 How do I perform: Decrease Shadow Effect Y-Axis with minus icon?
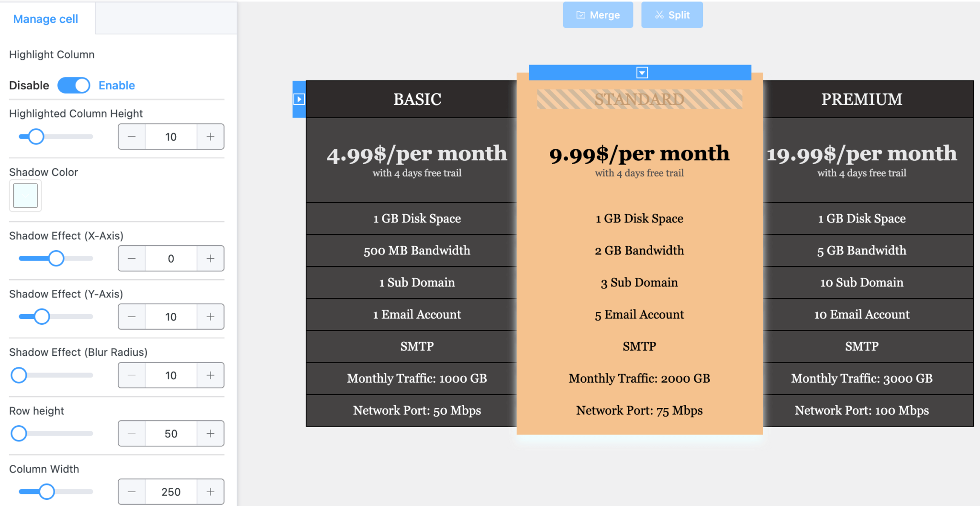point(132,317)
